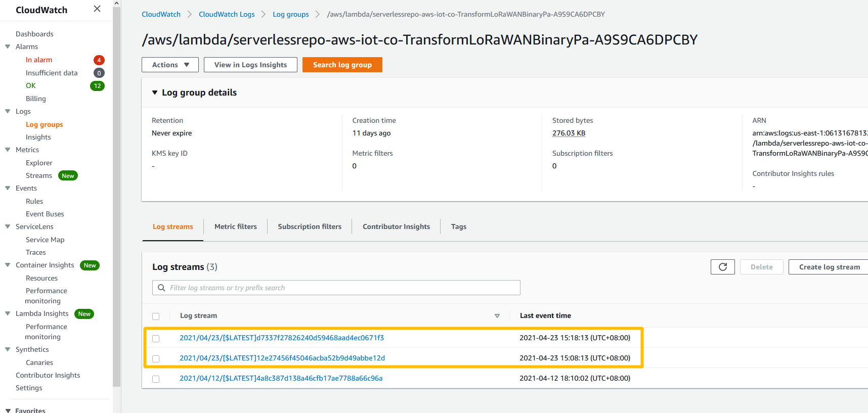
Task: Click the search icon in filter box
Action: (x=161, y=288)
